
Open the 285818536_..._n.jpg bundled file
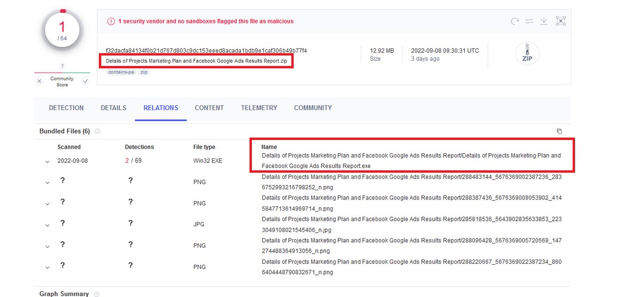tap(412, 225)
